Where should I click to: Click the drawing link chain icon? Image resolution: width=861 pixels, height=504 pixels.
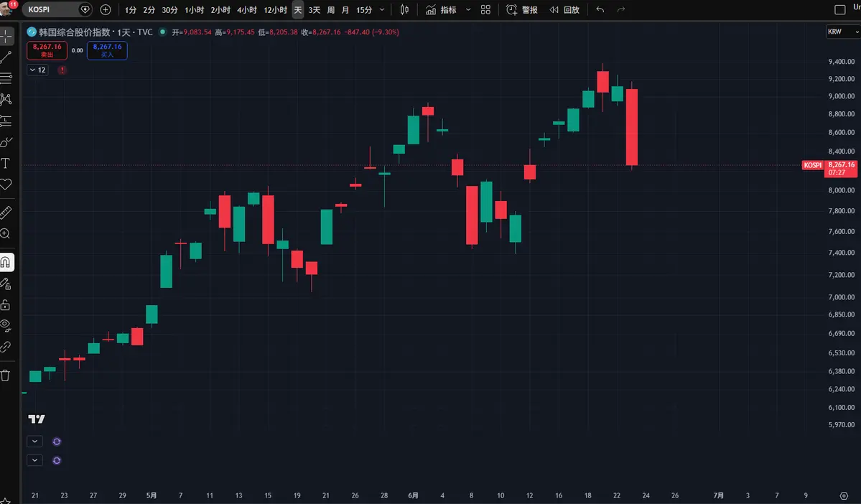pyautogui.click(x=6, y=347)
